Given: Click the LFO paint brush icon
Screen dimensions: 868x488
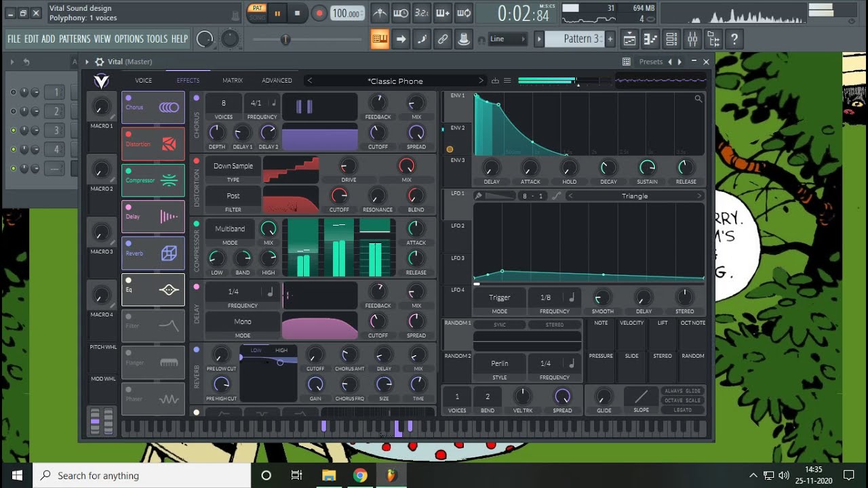Looking at the screenshot, I should 478,196.
